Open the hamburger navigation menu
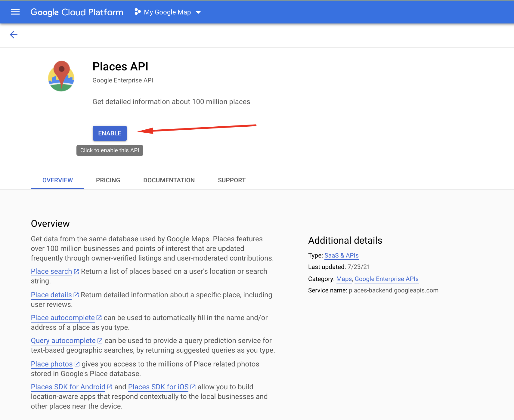Viewport: 514px width, 420px height. [15, 12]
